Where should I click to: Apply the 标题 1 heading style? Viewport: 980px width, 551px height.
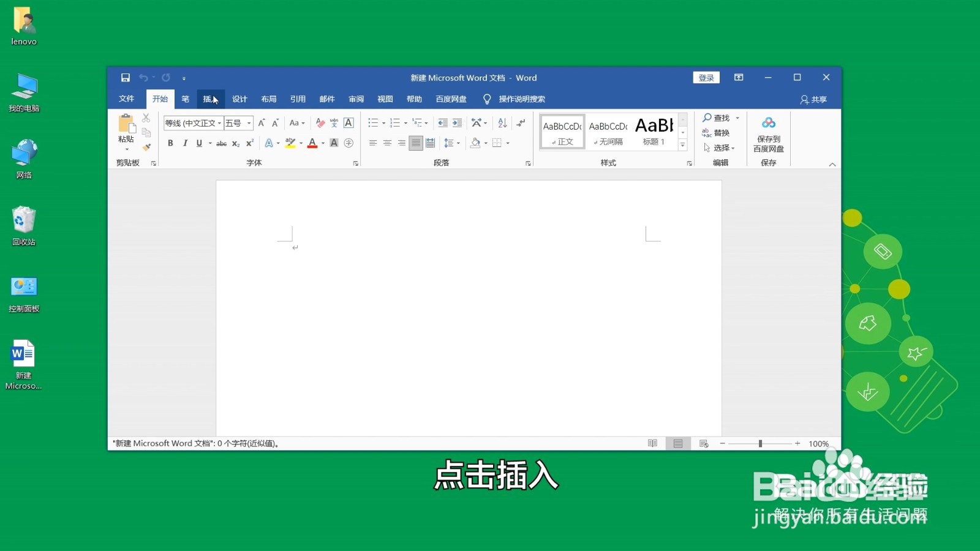coord(654,131)
